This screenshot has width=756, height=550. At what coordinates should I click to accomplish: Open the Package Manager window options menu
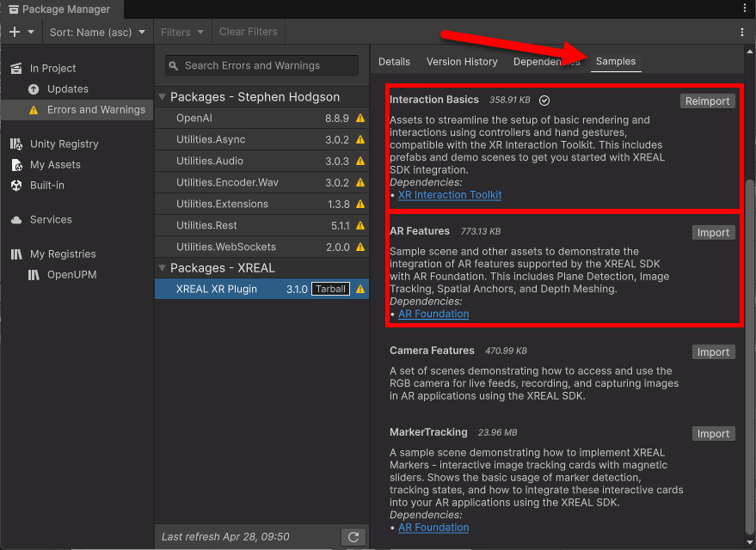745,9
